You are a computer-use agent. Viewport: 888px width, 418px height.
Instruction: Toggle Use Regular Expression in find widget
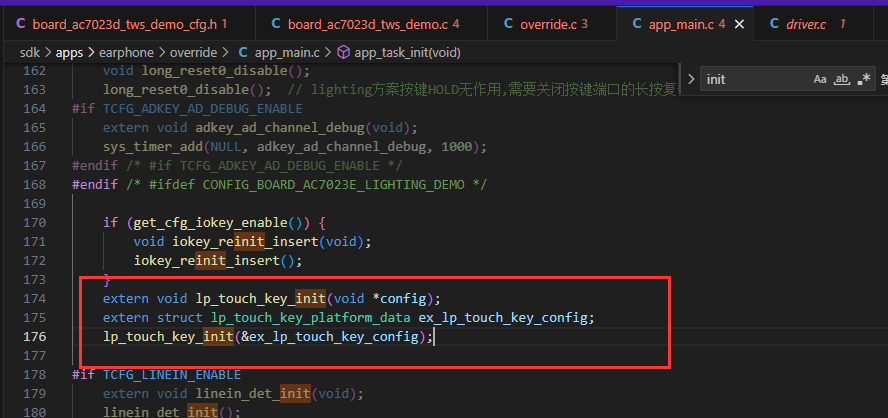pyautogui.click(x=864, y=79)
